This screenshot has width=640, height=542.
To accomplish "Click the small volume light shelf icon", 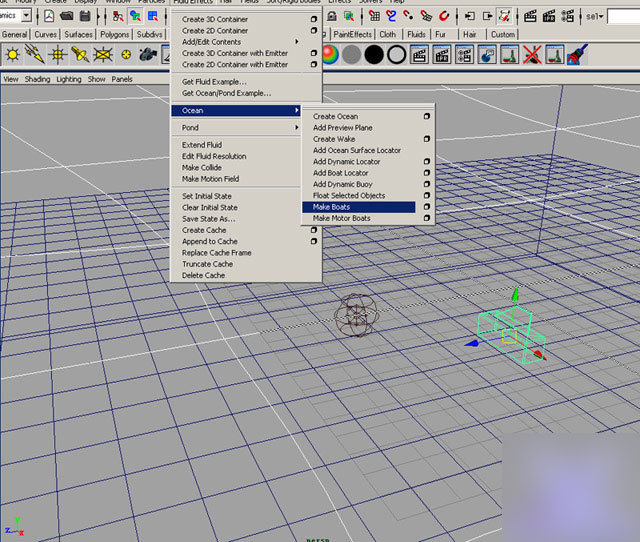I will pyautogui.click(x=126, y=54).
